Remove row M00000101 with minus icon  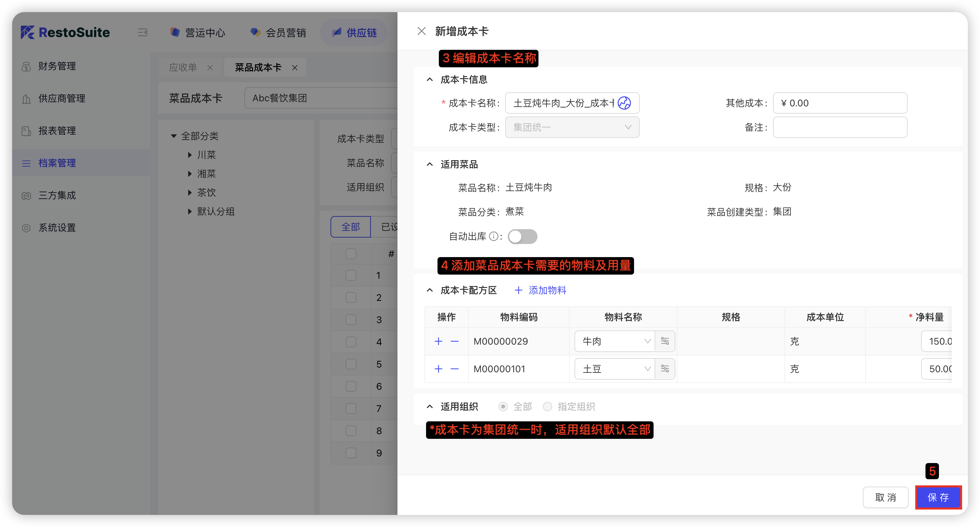[x=454, y=368]
